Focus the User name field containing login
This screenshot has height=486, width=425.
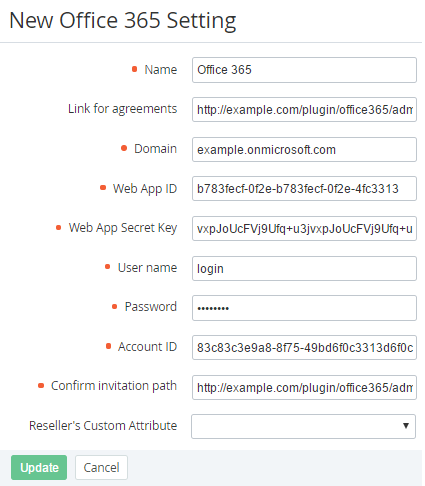(304, 268)
